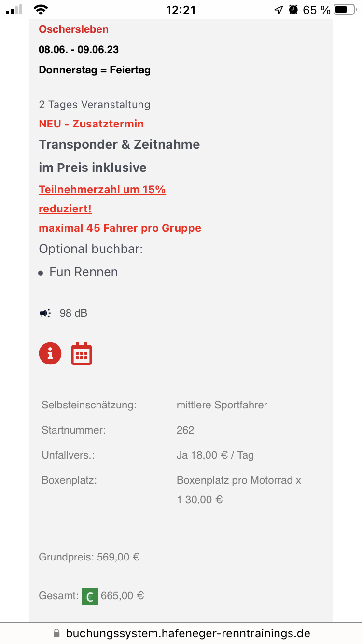Open the red calendar icon

coord(82,353)
